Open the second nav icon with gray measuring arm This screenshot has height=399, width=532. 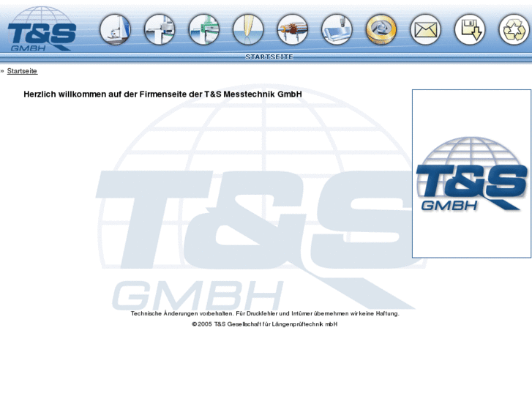click(x=160, y=29)
